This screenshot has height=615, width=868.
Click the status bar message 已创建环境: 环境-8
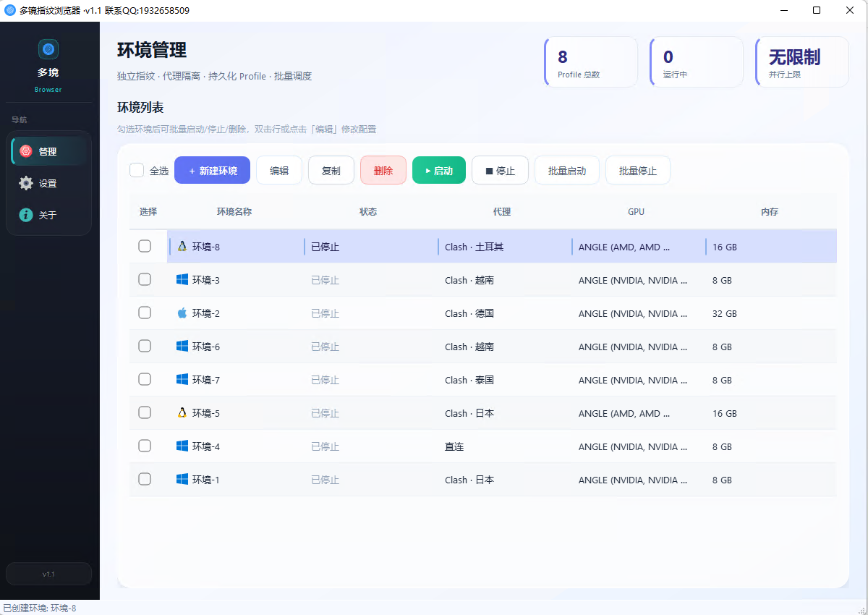point(40,608)
